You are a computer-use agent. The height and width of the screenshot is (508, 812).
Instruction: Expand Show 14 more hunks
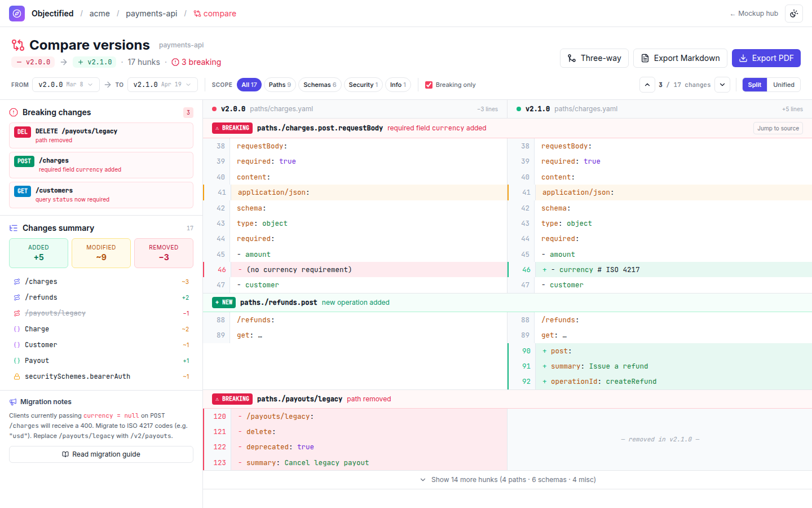[x=507, y=480]
